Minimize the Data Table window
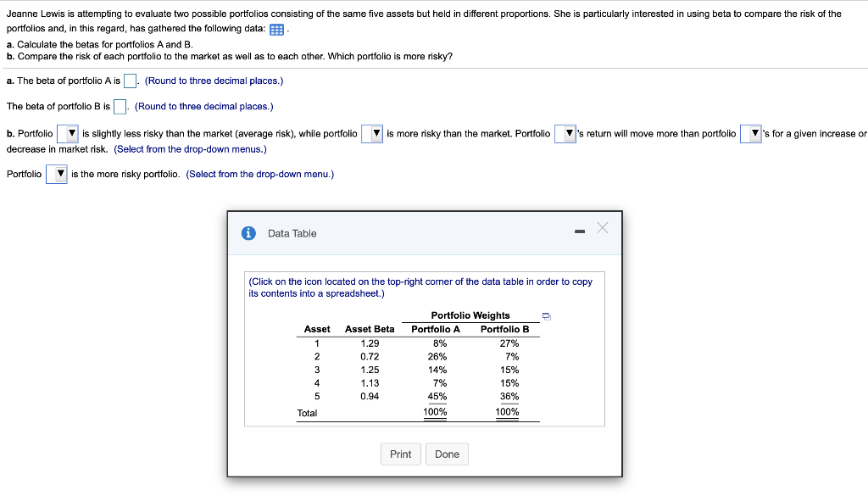The width and height of the screenshot is (868, 496). (x=579, y=230)
